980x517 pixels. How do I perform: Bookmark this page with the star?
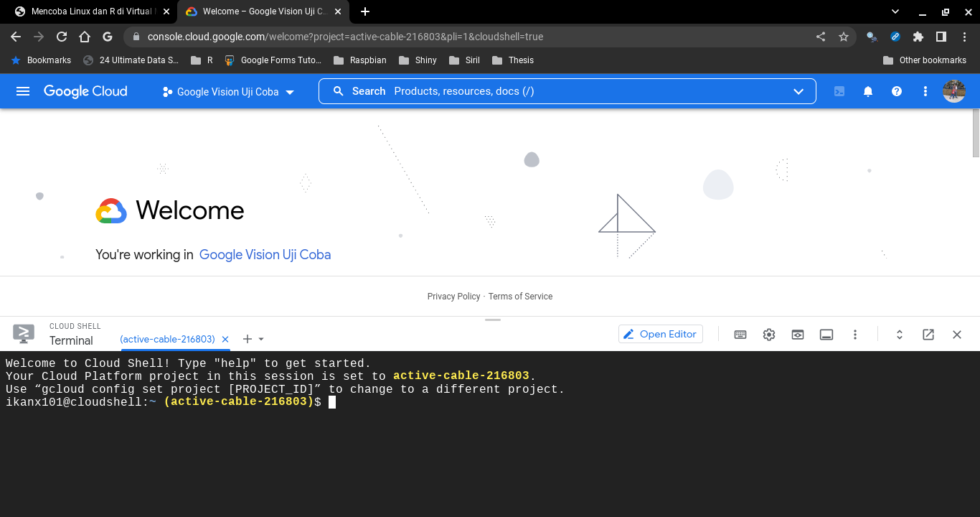(844, 37)
